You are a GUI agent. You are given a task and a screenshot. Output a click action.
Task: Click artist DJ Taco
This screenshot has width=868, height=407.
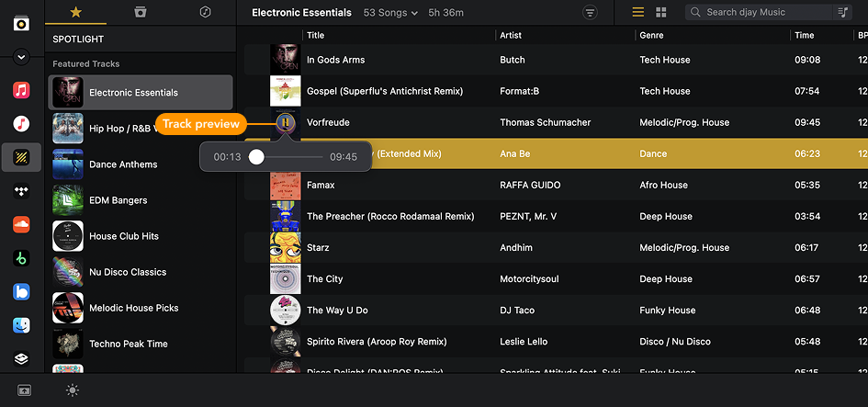tap(517, 311)
